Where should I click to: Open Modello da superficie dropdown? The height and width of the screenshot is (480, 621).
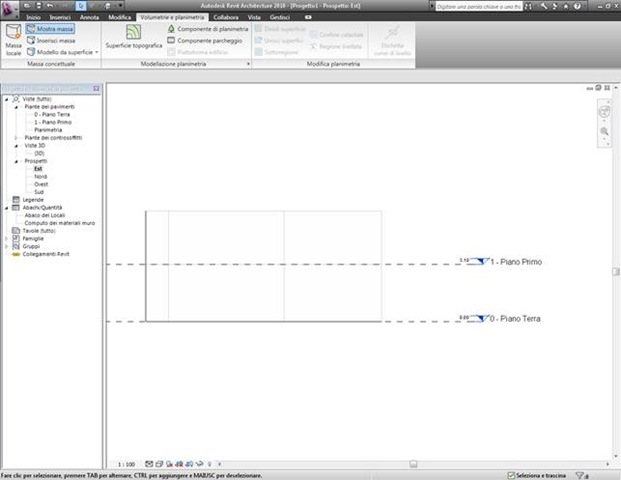tap(62, 52)
